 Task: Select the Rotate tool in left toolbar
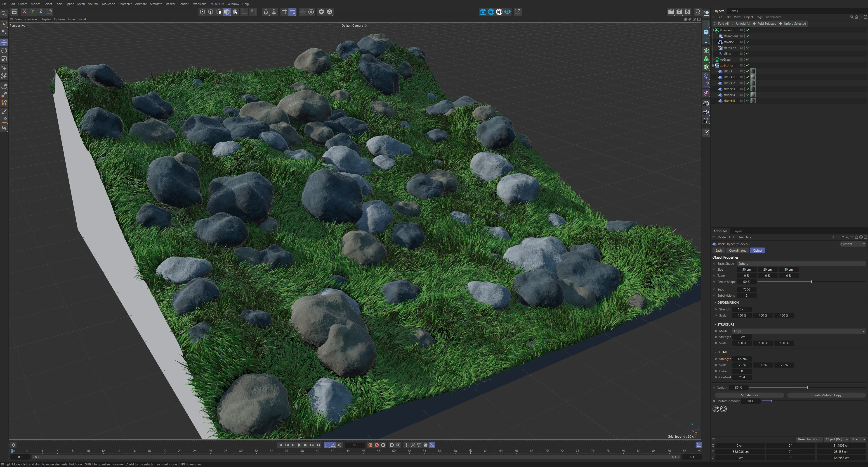click(4, 51)
